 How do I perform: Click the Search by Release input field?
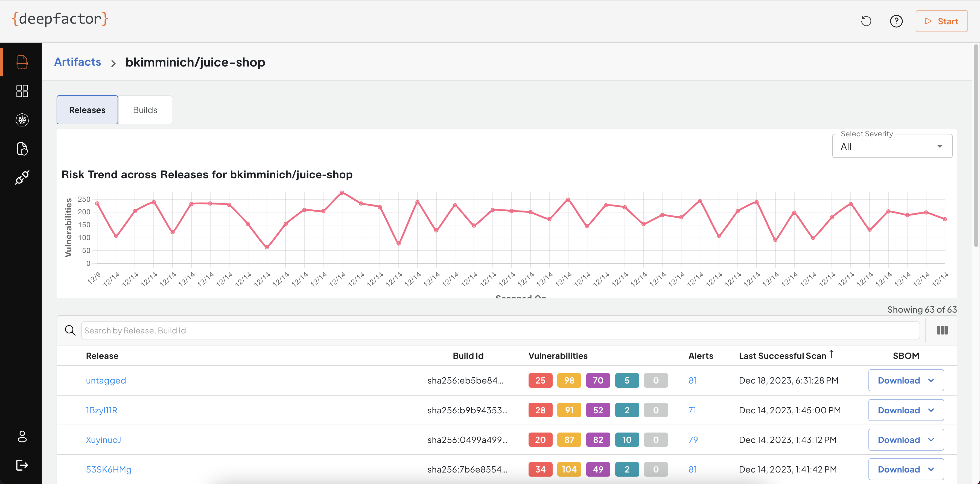pyautogui.click(x=500, y=330)
